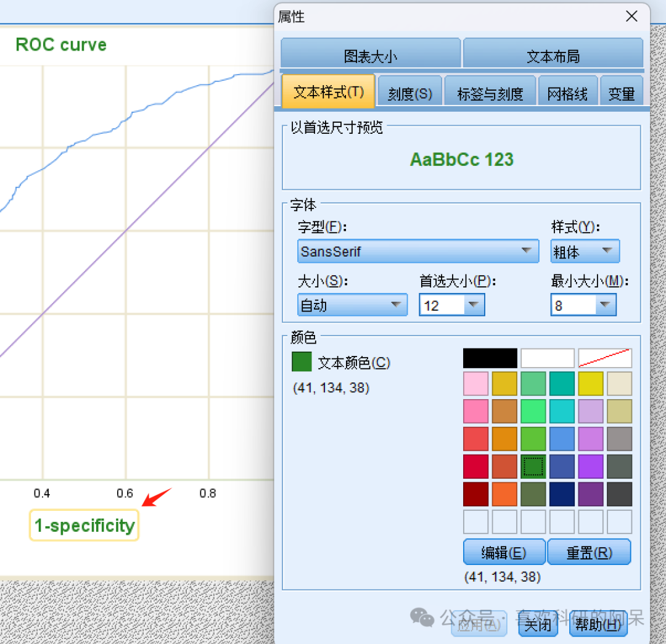Screen dimensions: 666x644
Task: Click the 关闭 close button
Action: (x=538, y=624)
